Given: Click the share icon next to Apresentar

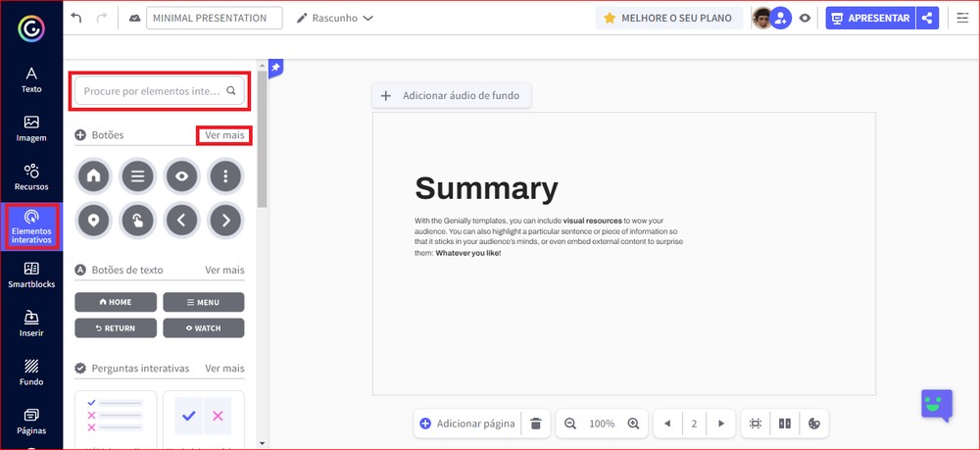Looking at the screenshot, I should coord(927,18).
